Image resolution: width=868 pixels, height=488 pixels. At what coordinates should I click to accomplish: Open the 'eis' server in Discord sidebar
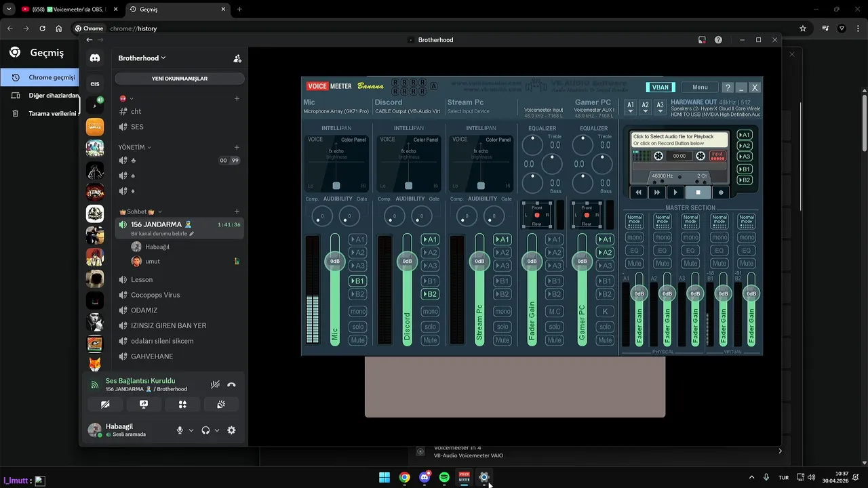click(x=95, y=83)
